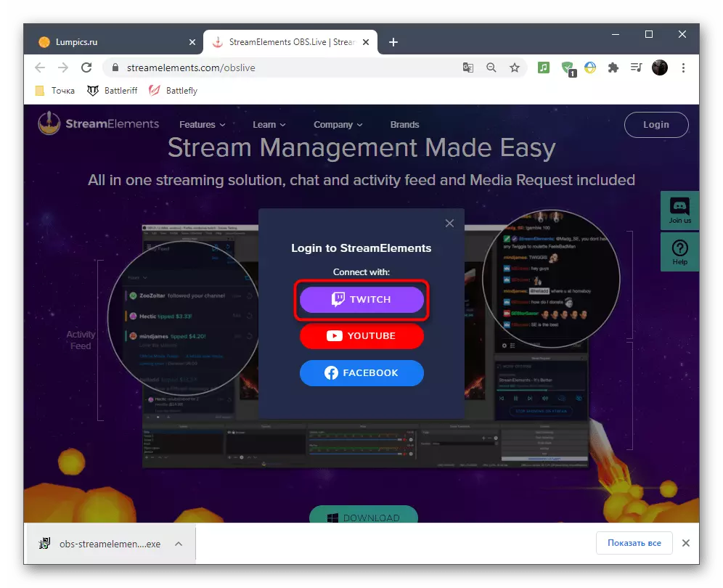Open the Help side widget
Screen dimensions: 723x588
(x=679, y=252)
